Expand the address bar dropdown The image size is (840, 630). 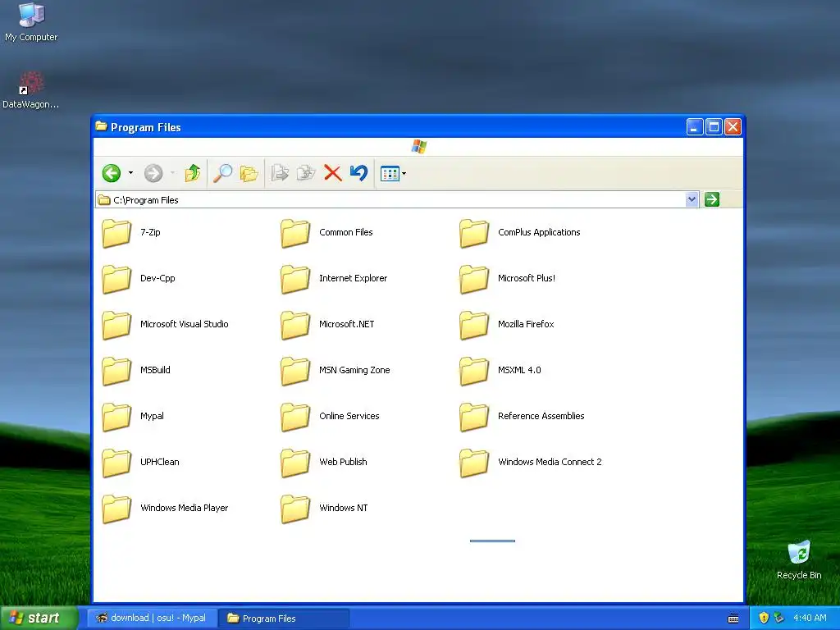[x=692, y=199]
